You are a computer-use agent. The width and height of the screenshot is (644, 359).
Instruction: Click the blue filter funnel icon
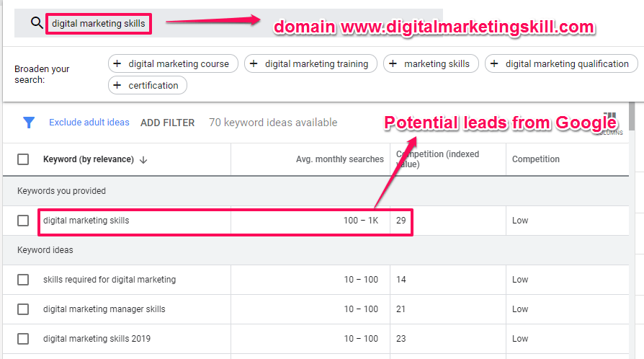(x=29, y=123)
